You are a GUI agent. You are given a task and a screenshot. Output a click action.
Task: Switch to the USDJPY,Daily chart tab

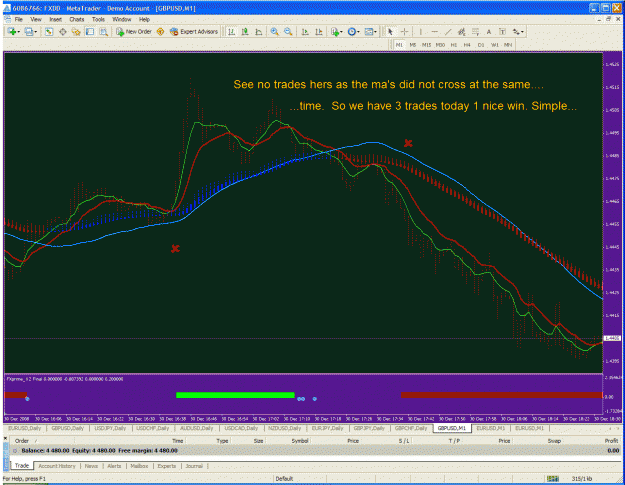(x=110, y=428)
